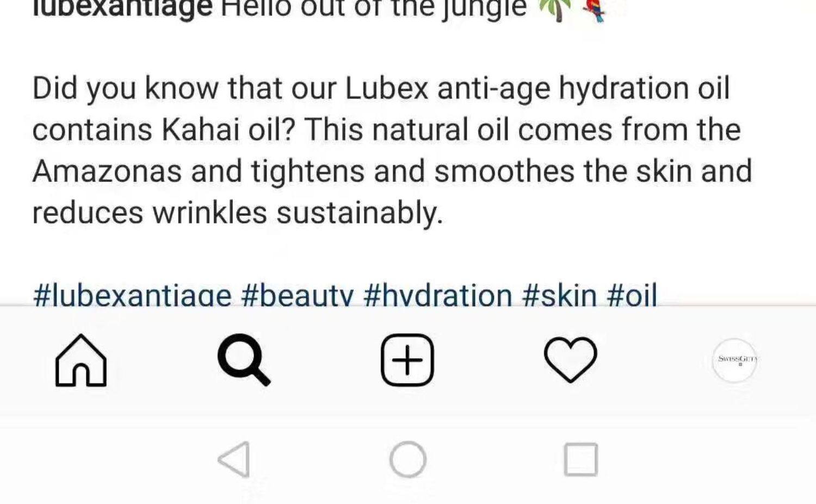Open the #oil hashtag
816x504 pixels.
(632, 294)
